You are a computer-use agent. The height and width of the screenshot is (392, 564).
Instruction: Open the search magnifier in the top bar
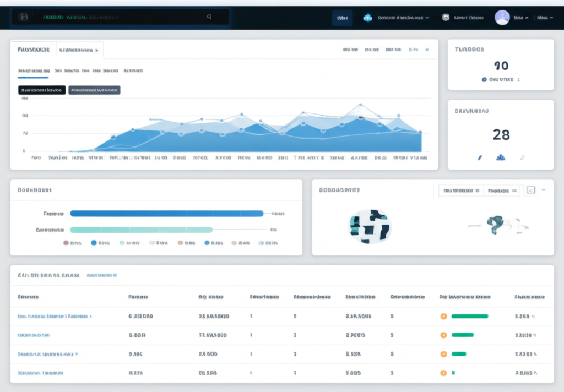209,17
